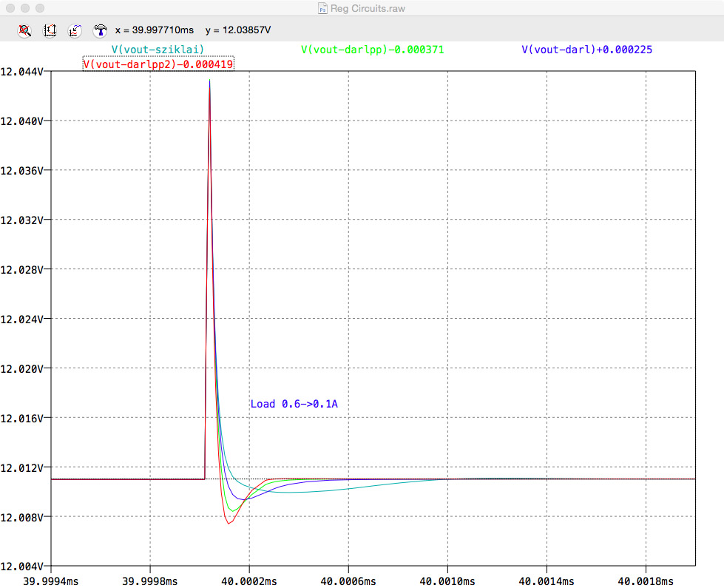Click the 12.024V vertical axis label
Screen dimensions: 724x588
point(21,320)
